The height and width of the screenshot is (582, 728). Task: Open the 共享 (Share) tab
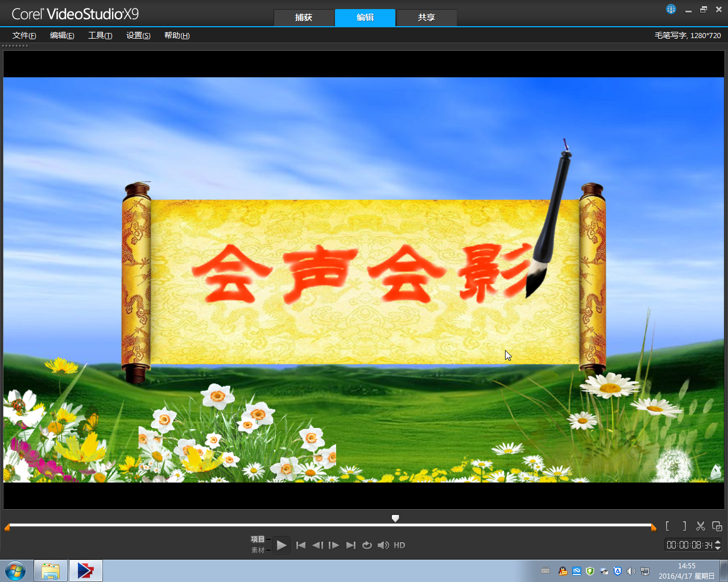click(x=427, y=18)
